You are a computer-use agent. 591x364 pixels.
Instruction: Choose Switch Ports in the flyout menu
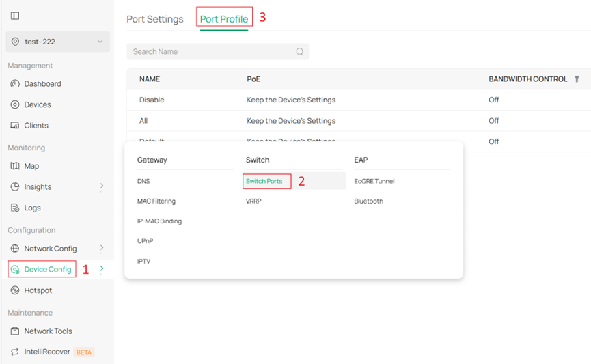(264, 181)
